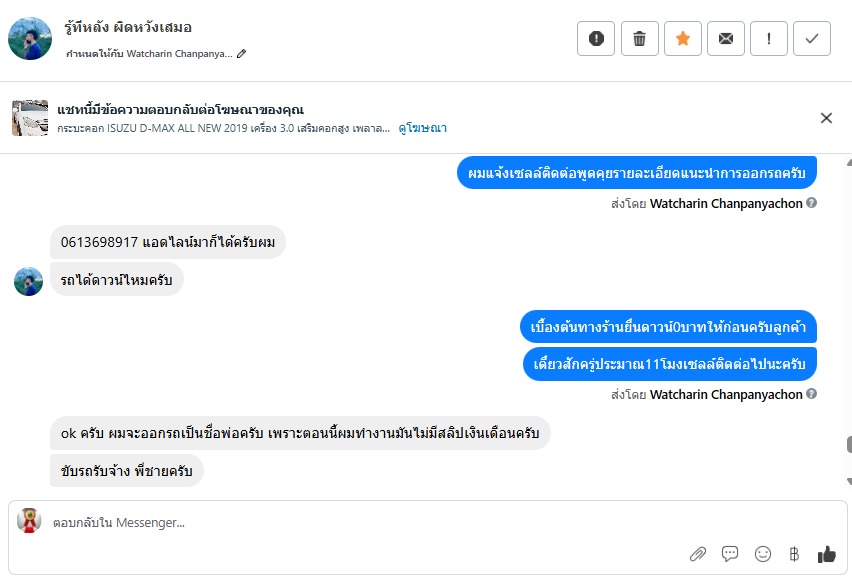This screenshot has width=852, height=579.
Task: Click the customer name in the header
Action: pos(127,27)
